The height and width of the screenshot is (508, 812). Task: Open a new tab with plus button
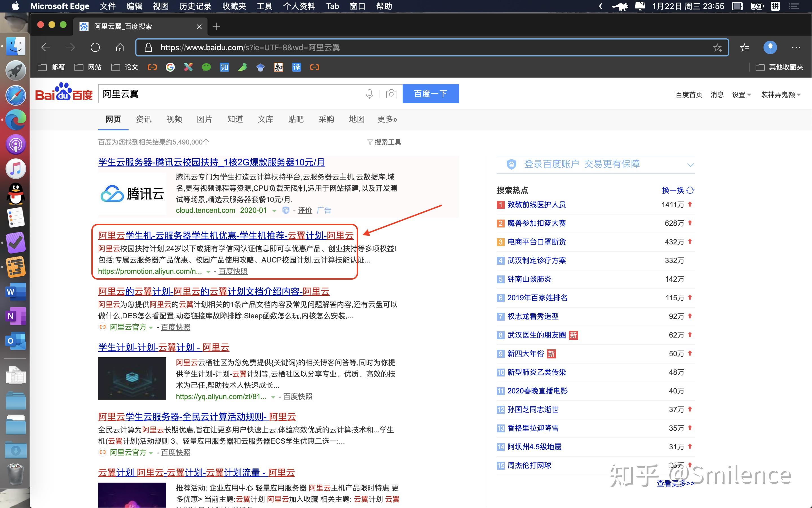coord(217,26)
